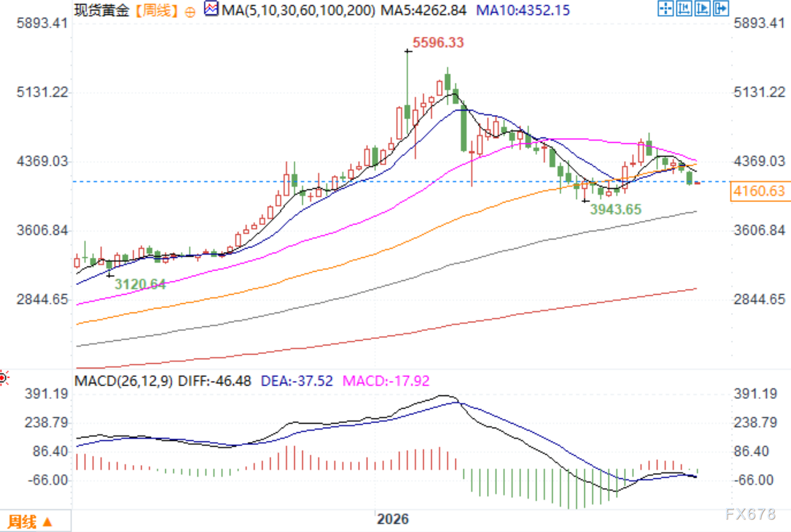This screenshot has width=791, height=532.
Task: Click the 3943.65 low price marker
Action: [616, 209]
